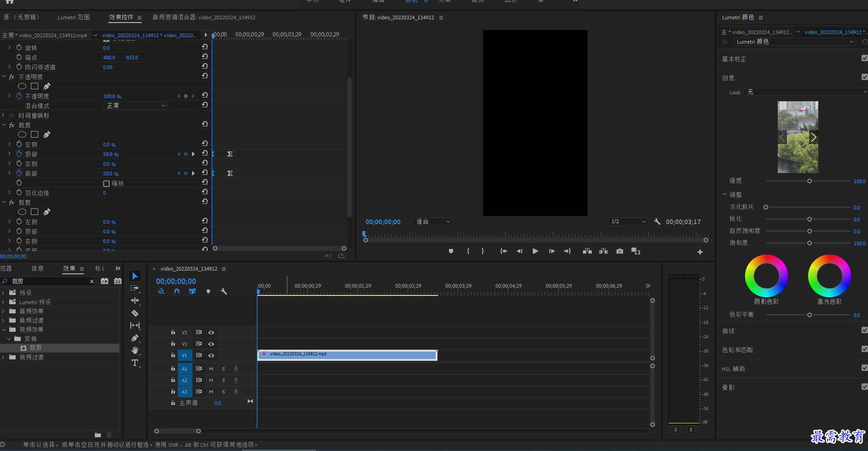Click Mark In bracket button

[468, 251]
